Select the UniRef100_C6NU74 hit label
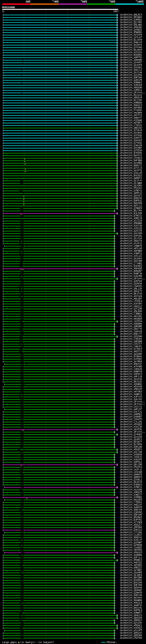146x644 pixels. click(x=131, y=246)
